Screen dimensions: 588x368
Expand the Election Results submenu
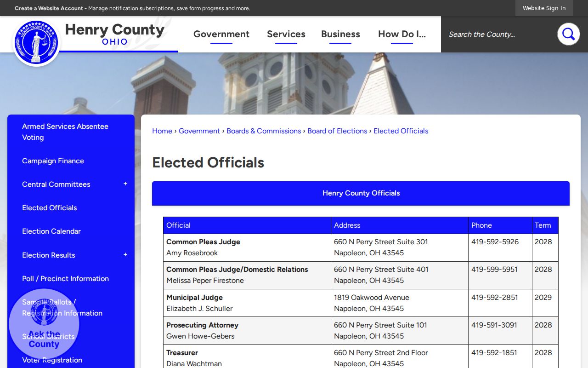[x=125, y=255]
